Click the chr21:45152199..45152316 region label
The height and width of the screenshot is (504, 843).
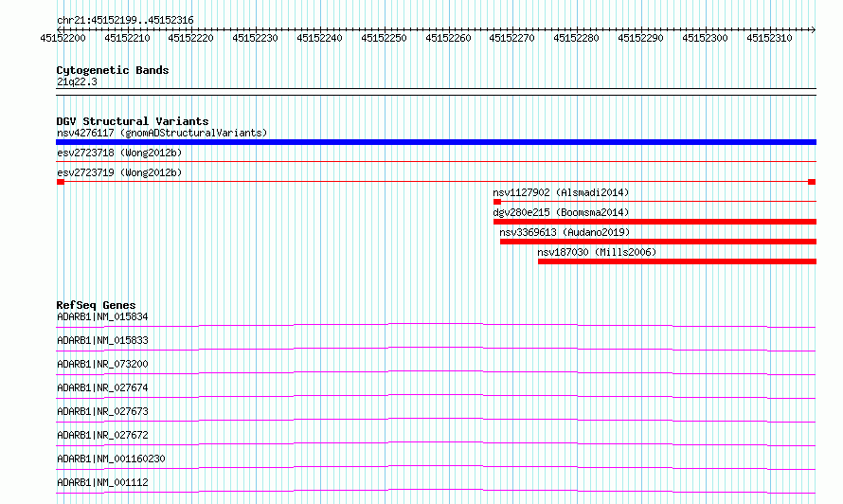pos(125,20)
